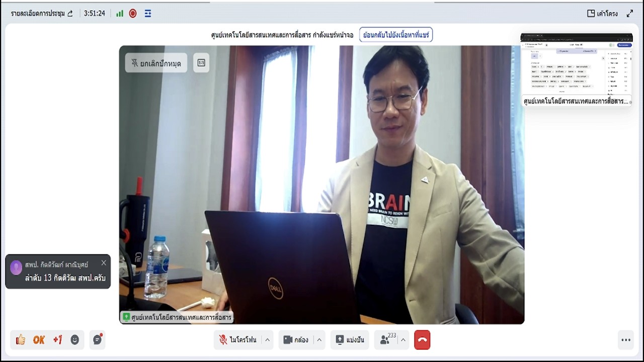Send a thumbs-up reaction

(21, 340)
